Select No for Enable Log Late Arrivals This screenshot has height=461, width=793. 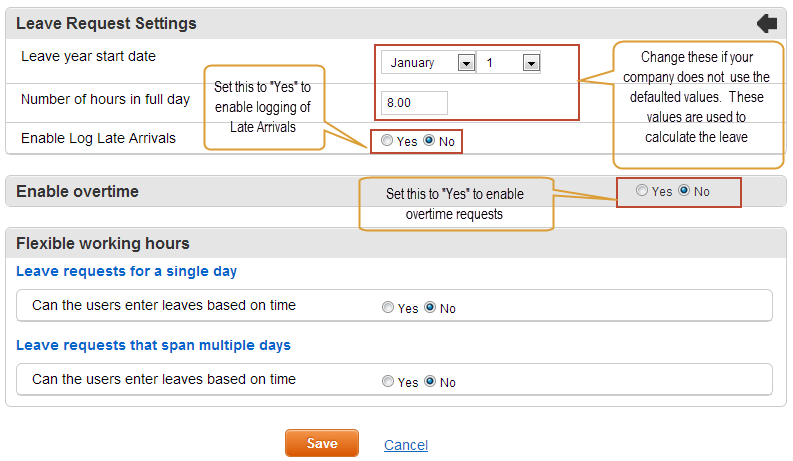click(x=429, y=140)
